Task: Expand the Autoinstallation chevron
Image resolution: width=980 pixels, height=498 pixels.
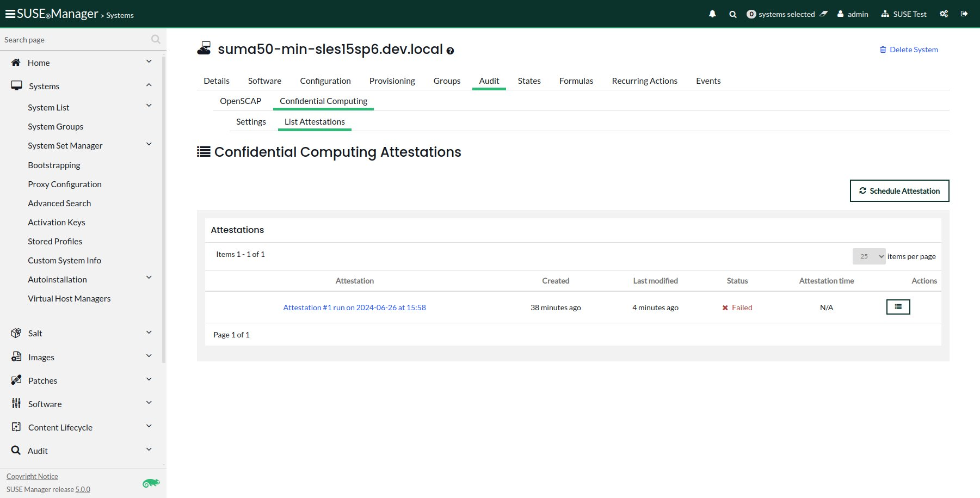Action: click(x=149, y=278)
